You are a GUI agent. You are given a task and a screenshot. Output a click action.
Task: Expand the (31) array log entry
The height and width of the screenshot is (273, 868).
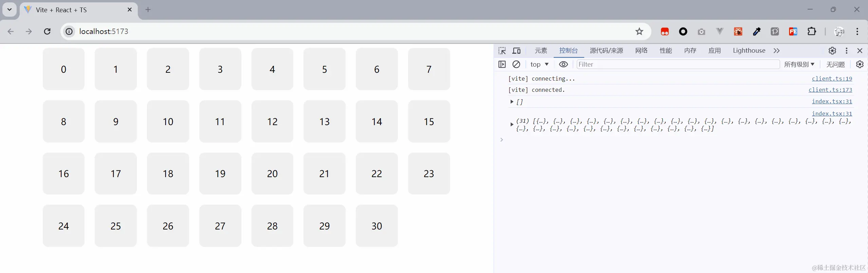(x=512, y=124)
